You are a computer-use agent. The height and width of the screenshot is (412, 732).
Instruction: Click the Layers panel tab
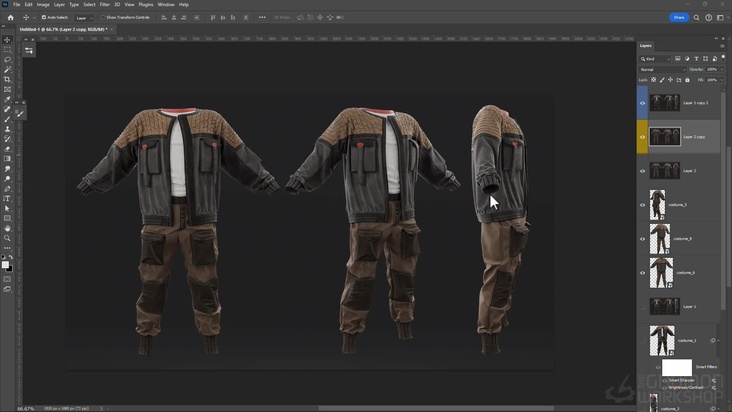[x=646, y=46]
